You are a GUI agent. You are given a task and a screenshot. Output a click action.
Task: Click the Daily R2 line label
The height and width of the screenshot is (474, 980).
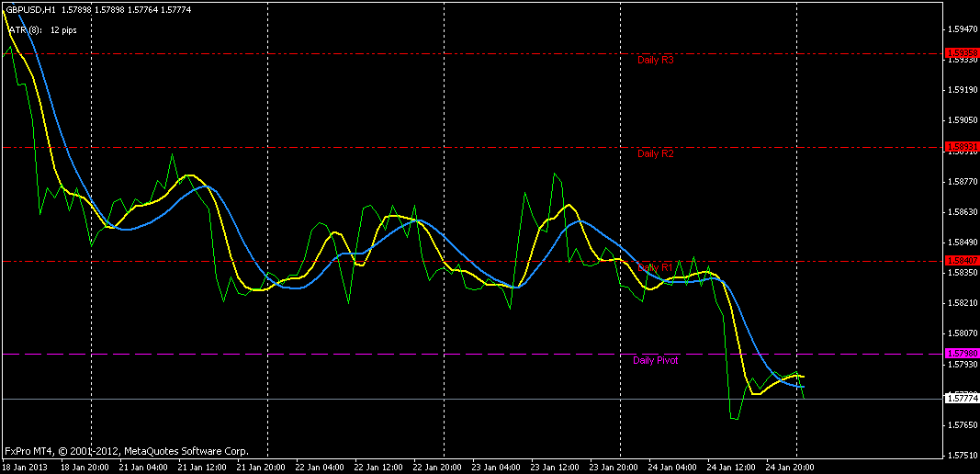click(656, 153)
